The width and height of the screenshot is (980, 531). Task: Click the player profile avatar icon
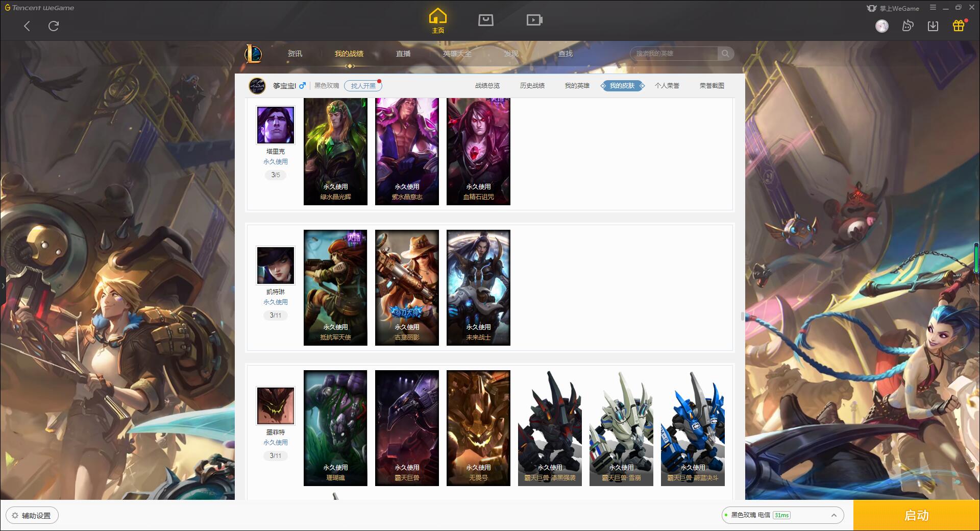pos(257,86)
